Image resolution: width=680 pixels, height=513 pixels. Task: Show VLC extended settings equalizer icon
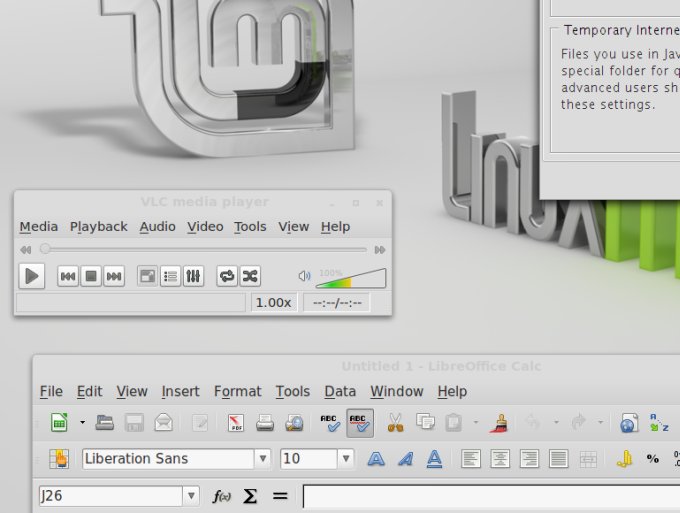194,276
